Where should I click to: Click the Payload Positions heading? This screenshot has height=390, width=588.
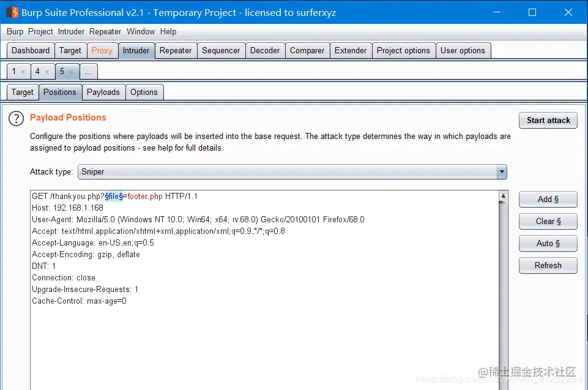click(x=69, y=118)
